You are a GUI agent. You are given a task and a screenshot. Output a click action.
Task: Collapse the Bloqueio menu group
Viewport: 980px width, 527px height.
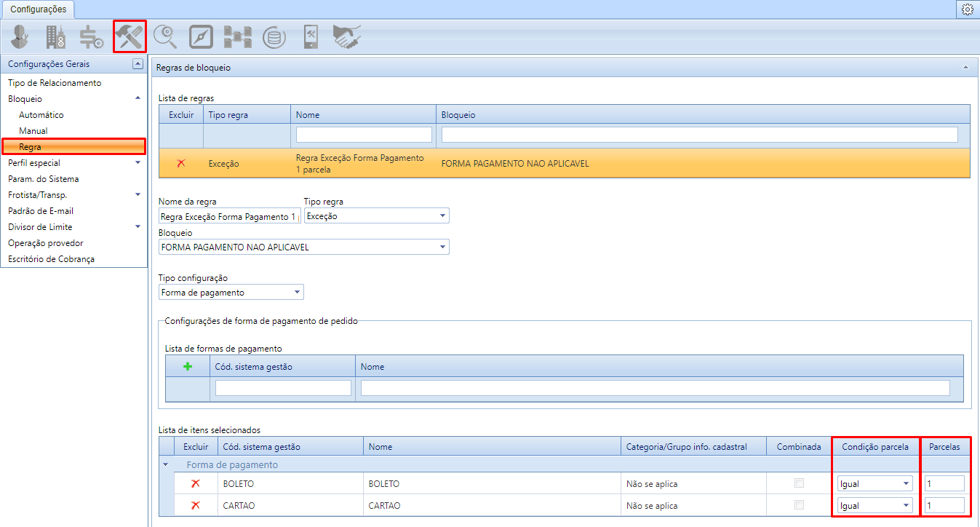(x=138, y=98)
